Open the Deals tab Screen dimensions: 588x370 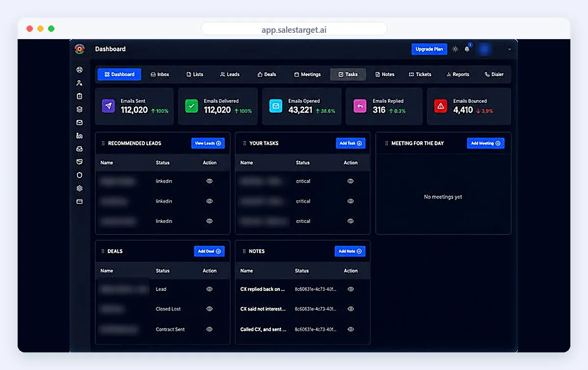pyautogui.click(x=267, y=74)
